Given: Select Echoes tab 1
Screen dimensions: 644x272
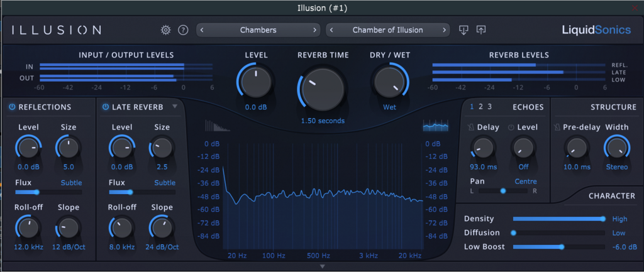Looking at the screenshot, I should pos(472,107).
